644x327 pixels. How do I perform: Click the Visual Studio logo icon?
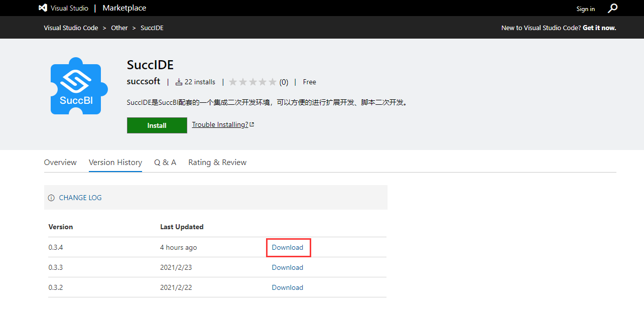pyautogui.click(x=43, y=8)
